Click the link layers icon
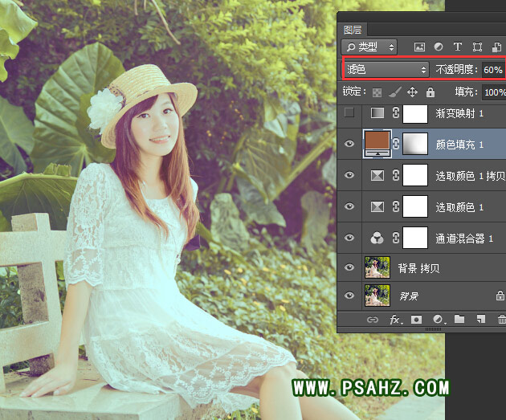The height and width of the screenshot is (420, 506). (372, 320)
